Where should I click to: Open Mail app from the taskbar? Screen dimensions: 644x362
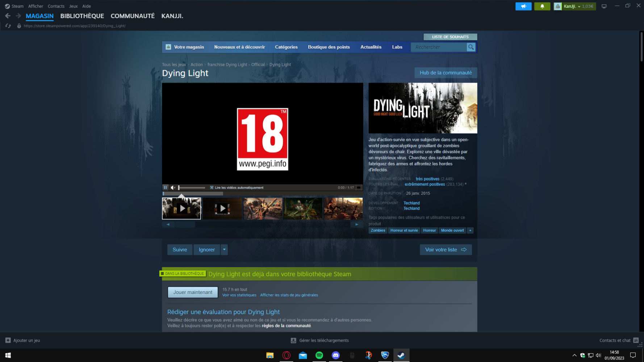pyautogui.click(x=303, y=355)
